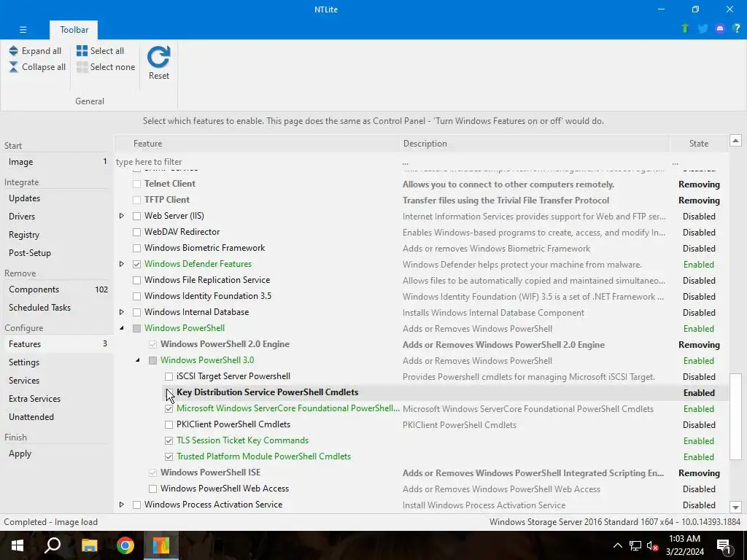Check the TFTP Client checkbox
The width and height of the screenshot is (747, 560).
point(136,200)
